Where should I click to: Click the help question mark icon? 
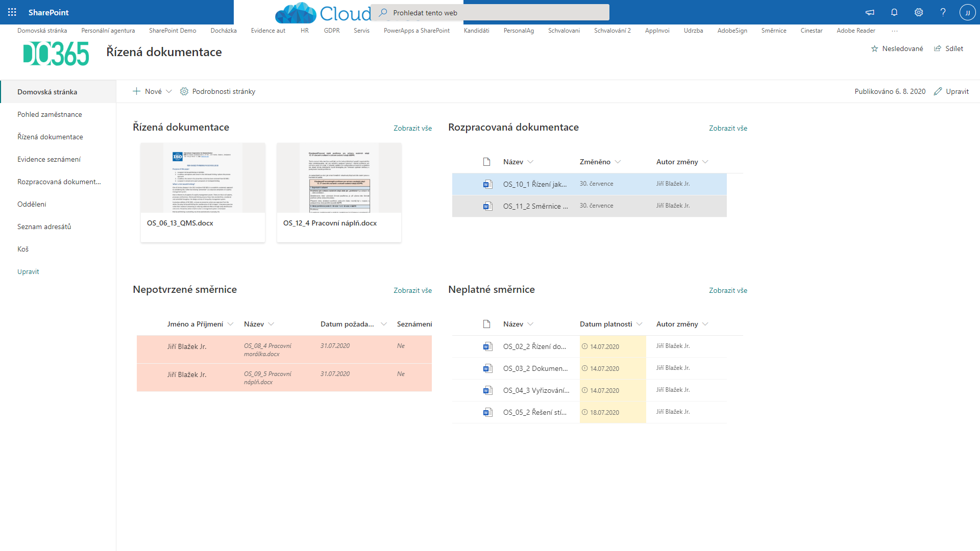coord(943,12)
